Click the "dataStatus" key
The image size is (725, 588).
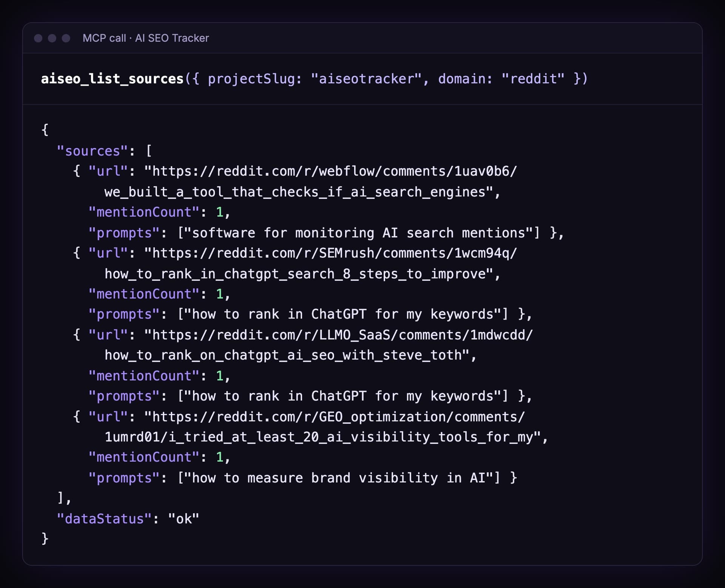click(104, 519)
